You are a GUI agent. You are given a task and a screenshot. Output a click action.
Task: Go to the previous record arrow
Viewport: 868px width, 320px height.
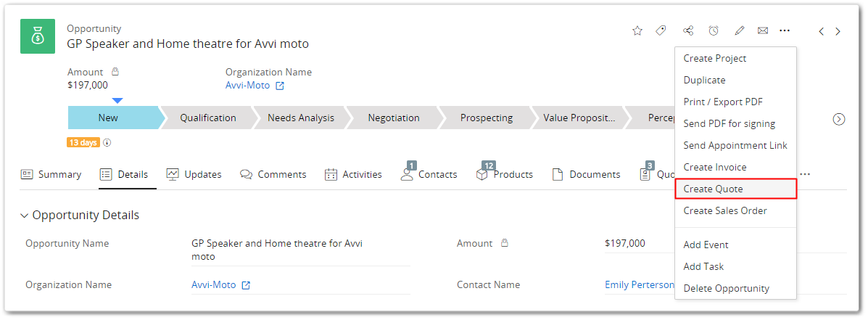(821, 31)
